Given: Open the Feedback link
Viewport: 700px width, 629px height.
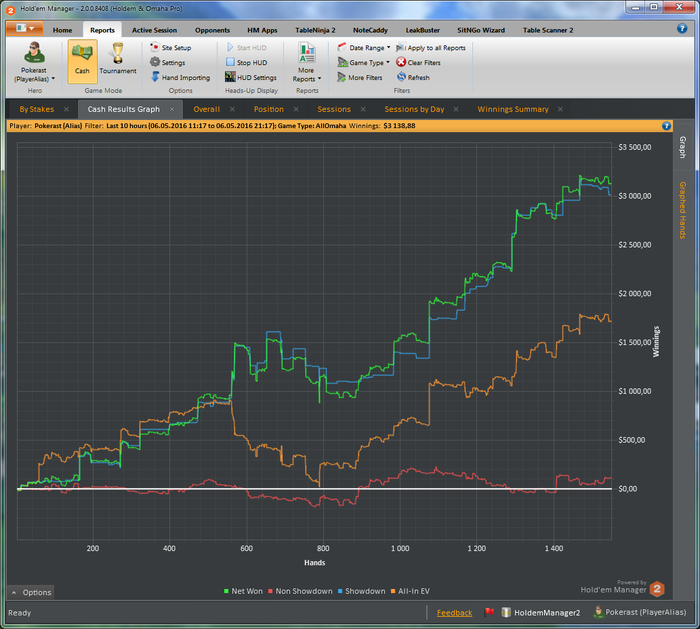Looking at the screenshot, I should tap(454, 613).
